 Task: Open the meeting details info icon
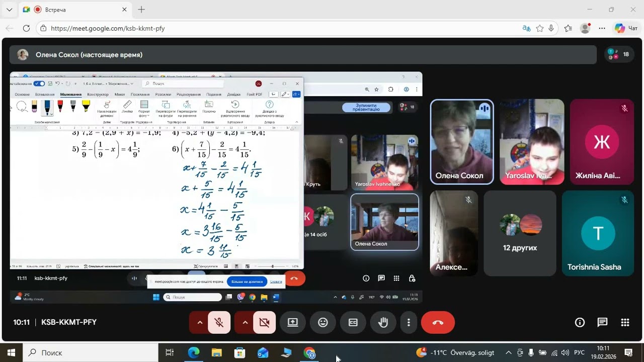580,322
